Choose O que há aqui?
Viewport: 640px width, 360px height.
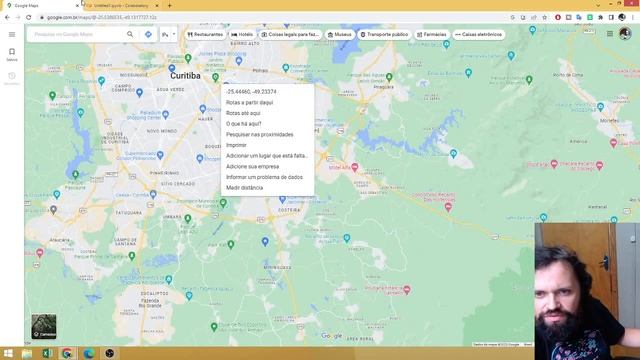click(x=267, y=124)
